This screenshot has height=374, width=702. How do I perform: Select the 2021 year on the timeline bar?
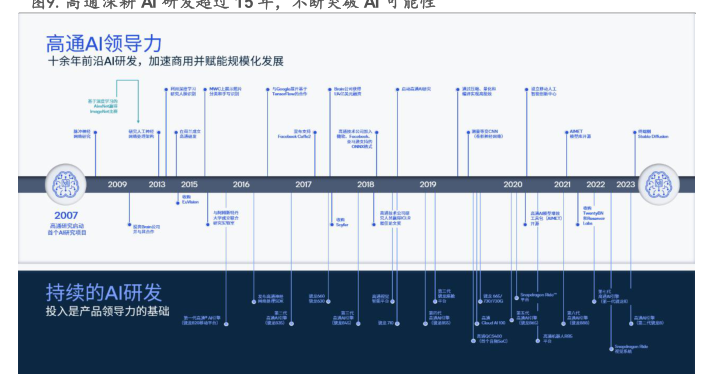click(x=562, y=185)
